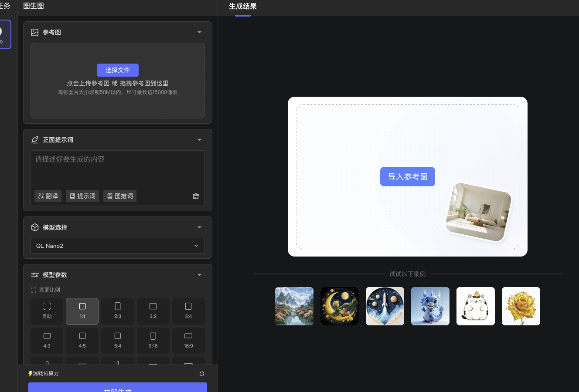This screenshot has width=579, height=392.
Task: Click the 导入参考图 button
Action: (408, 176)
